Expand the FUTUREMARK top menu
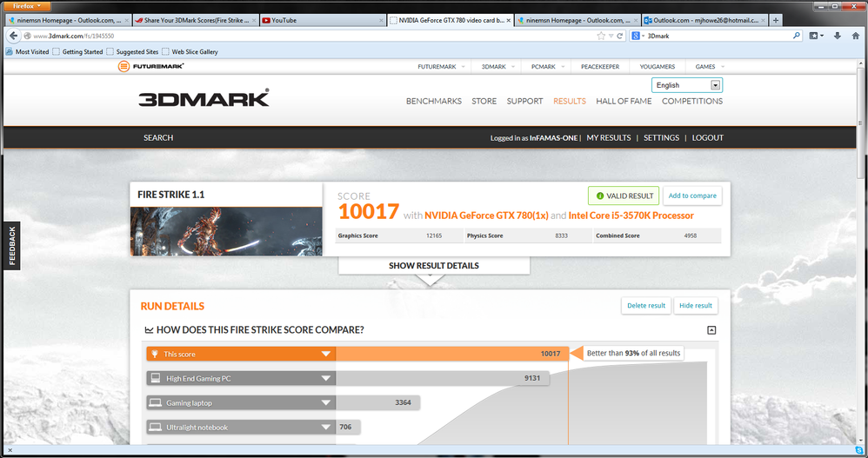The height and width of the screenshot is (458, 868). [x=441, y=66]
